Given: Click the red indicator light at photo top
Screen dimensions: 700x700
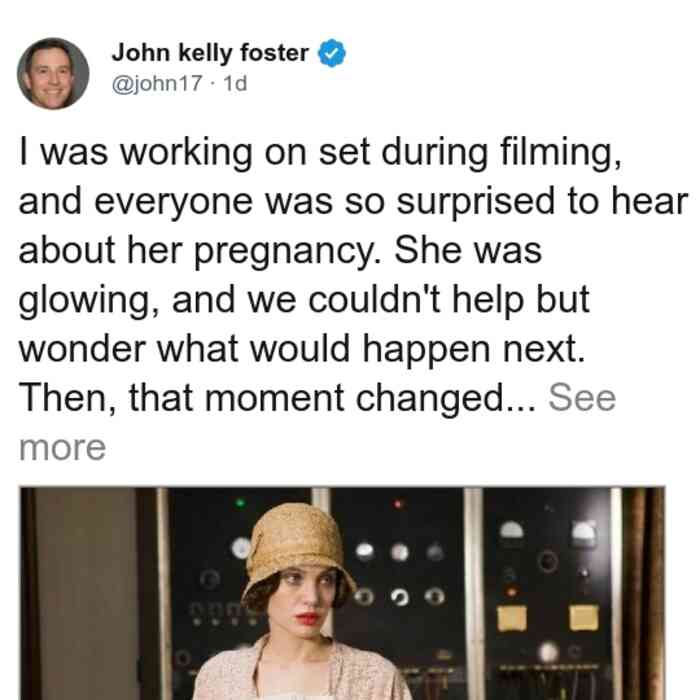Looking at the screenshot, I should [x=397, y=504].
